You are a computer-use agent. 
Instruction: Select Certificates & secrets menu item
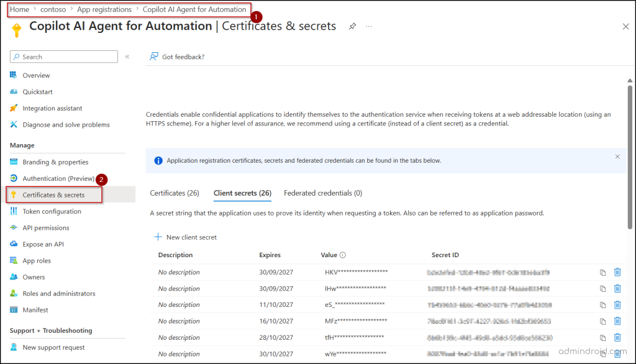pos(53,195)
